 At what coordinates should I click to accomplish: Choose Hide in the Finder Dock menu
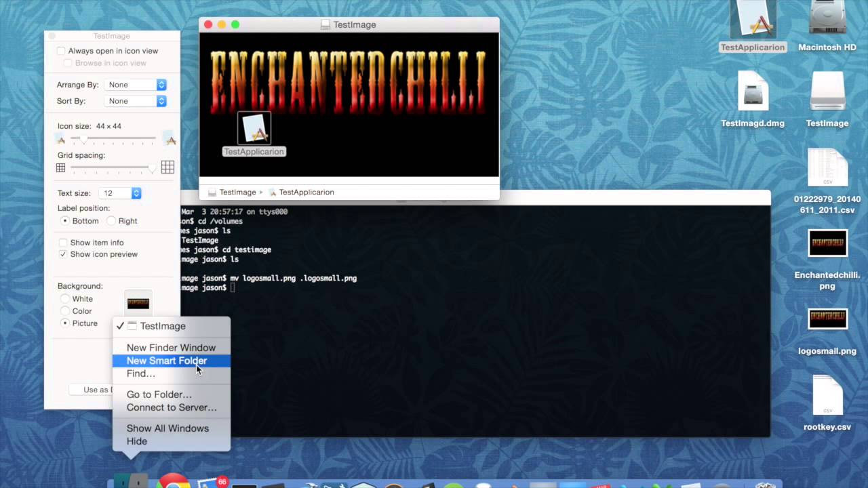[x=172, y=441]
